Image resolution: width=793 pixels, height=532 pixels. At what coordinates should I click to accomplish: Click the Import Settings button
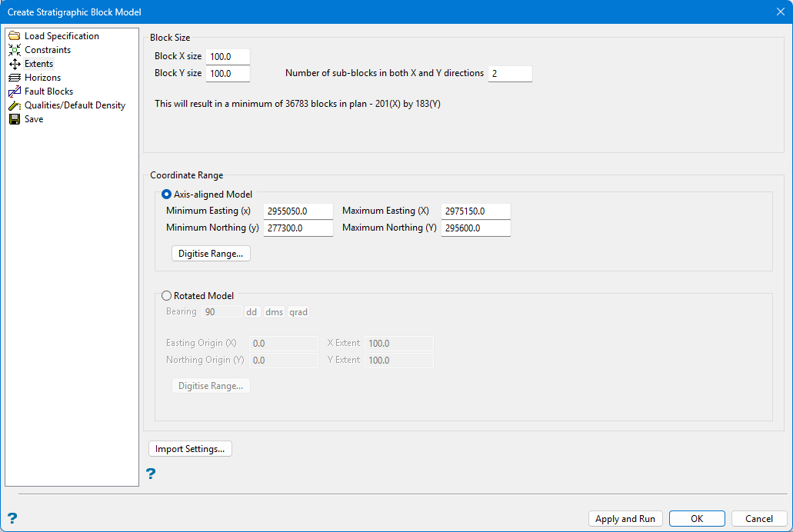[190, 449]
